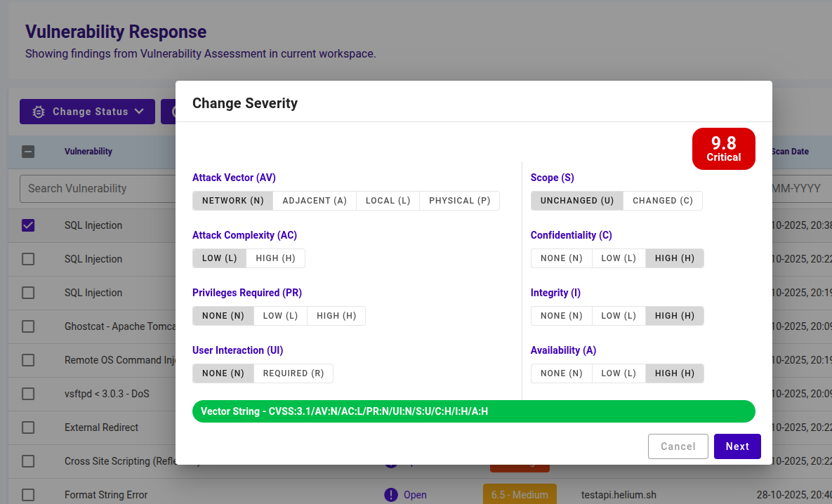
Task: Click the 6.5 - Medium severity badge
Action: 520,494
